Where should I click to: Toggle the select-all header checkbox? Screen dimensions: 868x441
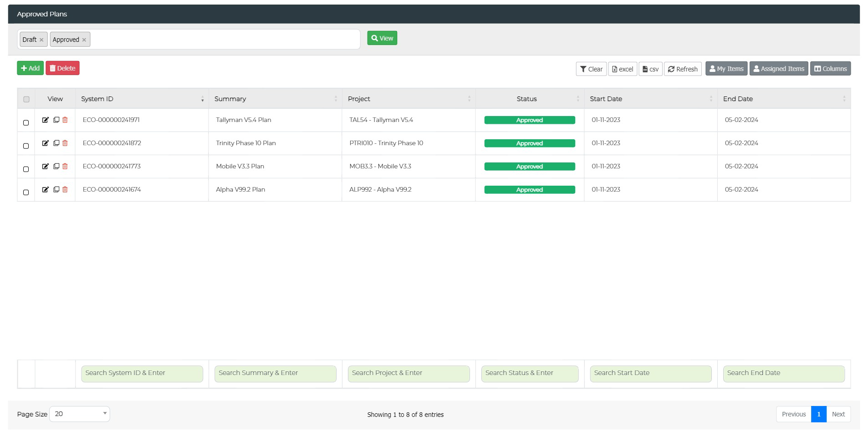click(26, 99)
